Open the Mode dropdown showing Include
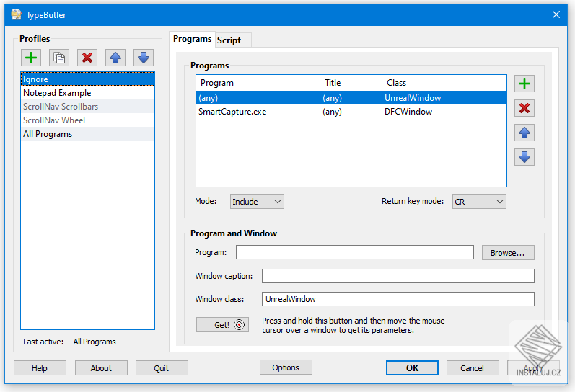Viewport: 575px width, 392px height. coord(257,202)
